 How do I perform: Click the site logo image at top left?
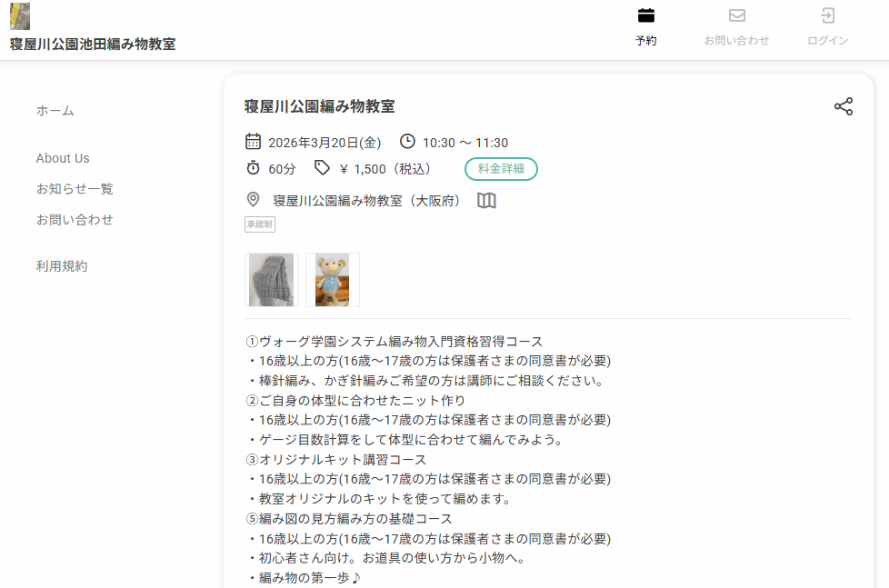tap(20, 16)
